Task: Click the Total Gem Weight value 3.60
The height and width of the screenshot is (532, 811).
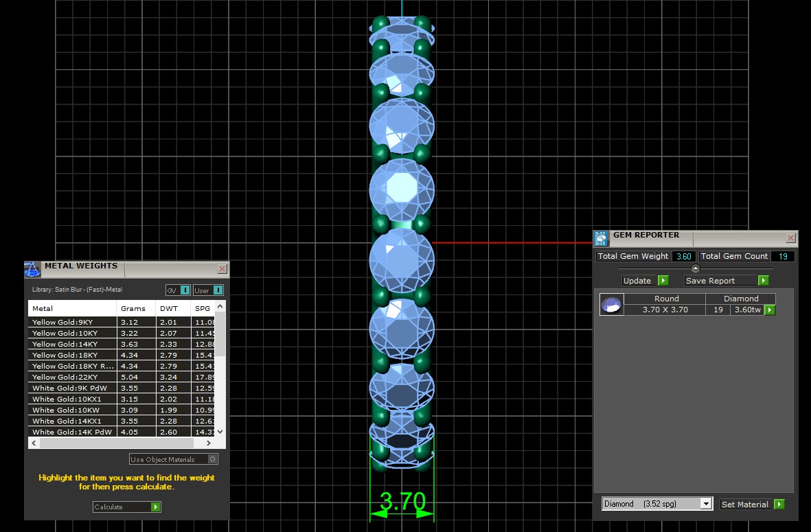Action: pyautogui.click(x=684, y=257)
